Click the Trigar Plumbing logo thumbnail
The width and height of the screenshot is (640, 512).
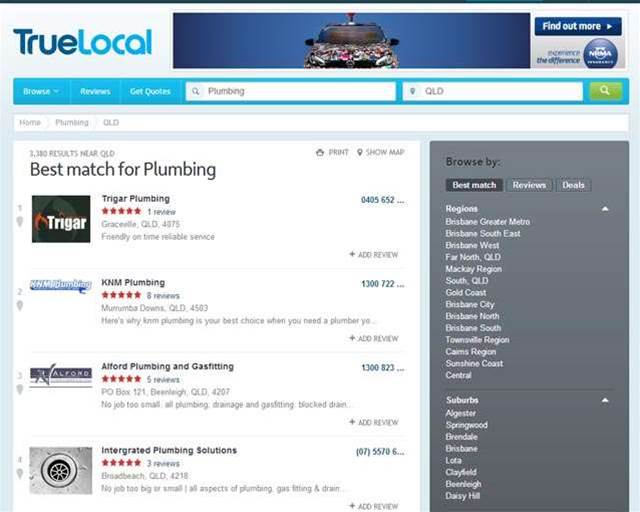(x=61, y=219)
